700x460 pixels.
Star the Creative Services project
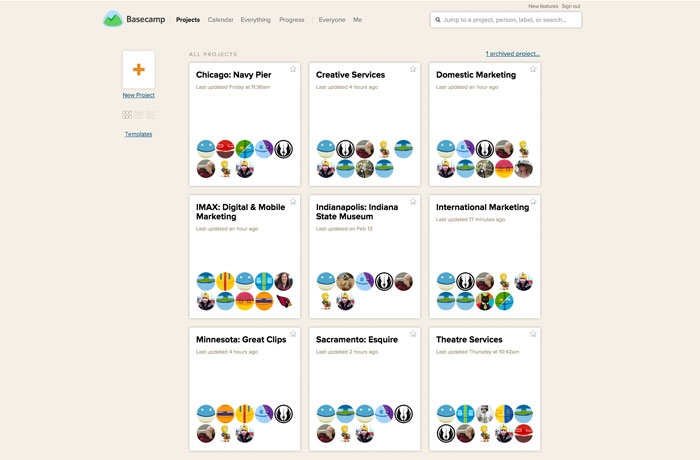pos(413,69)
